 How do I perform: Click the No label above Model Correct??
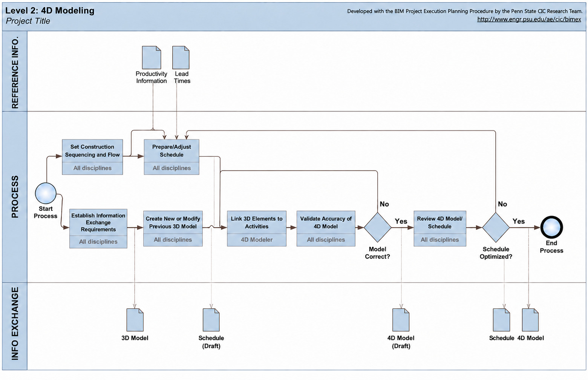(384, 204)
